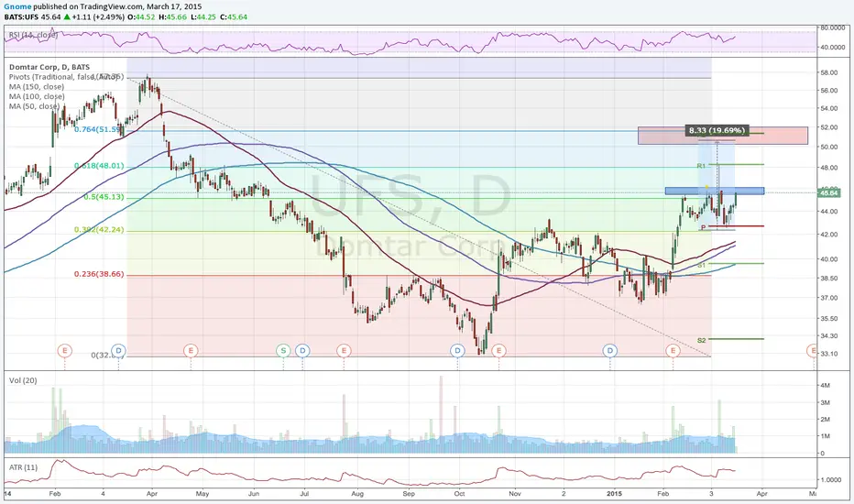Select the MA (100, close) indicator label
Viewport: 854px width, 504px height.
(36, 96)
